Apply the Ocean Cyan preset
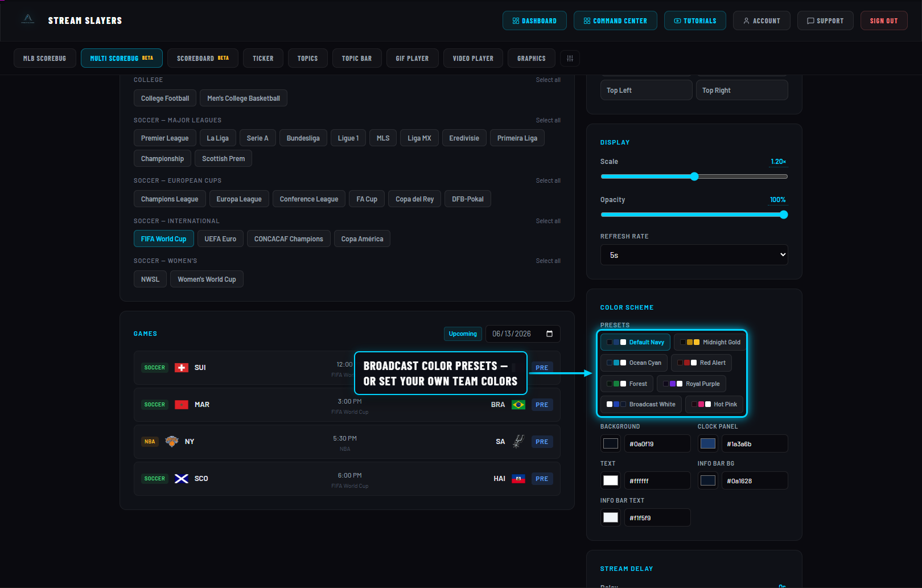This screenshot has width=922, height=588. click(x=634, y=363)
